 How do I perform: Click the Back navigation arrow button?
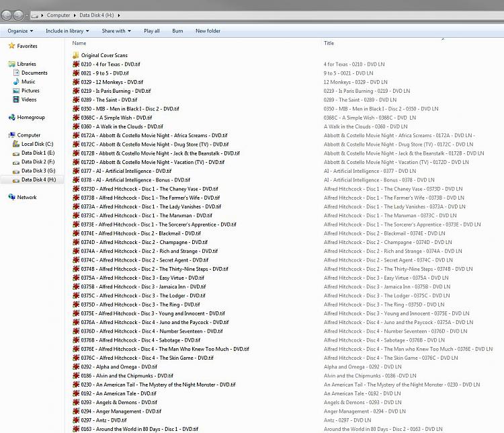(x=7, y=15)
